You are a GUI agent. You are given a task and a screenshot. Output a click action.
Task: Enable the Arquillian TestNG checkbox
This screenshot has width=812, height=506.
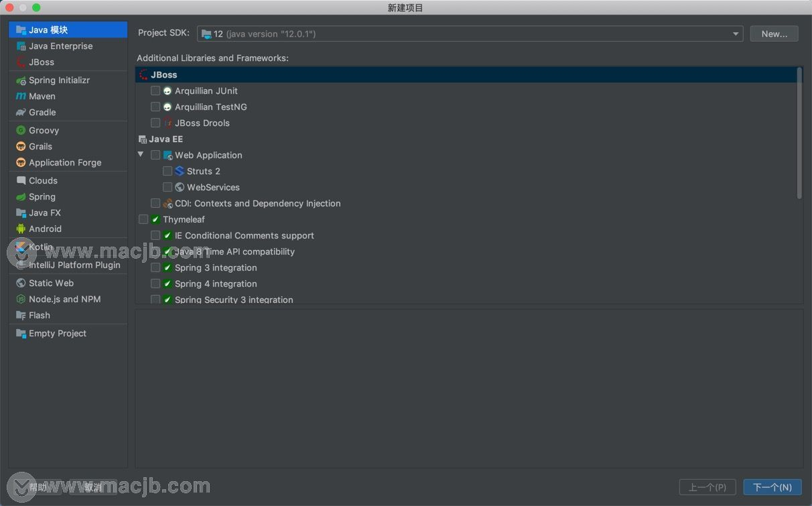tap(155, 107)
